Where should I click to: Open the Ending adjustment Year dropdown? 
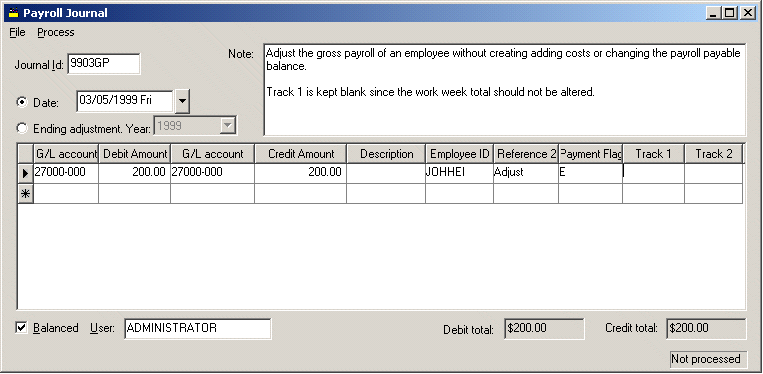[x=227, y=126]
